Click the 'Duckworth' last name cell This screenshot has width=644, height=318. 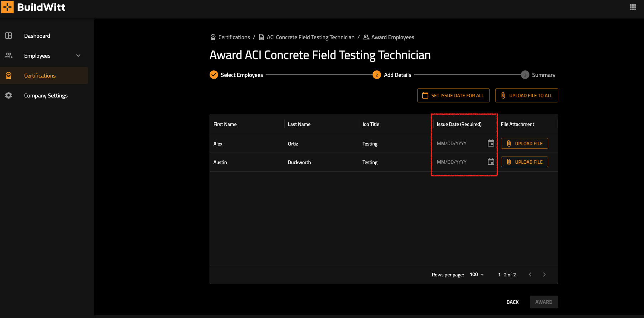[x=299, y=162]
